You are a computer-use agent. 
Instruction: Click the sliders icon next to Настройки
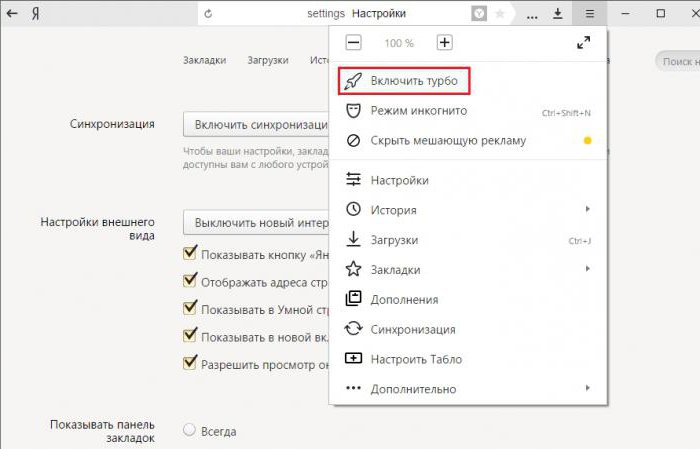click(353, 179)
